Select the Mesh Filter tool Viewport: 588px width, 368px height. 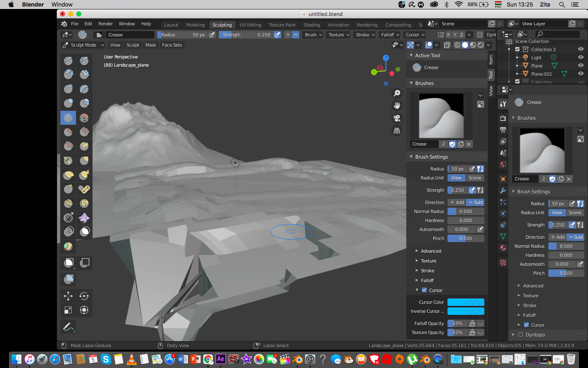pyautogui.click(x=68, y=279)
